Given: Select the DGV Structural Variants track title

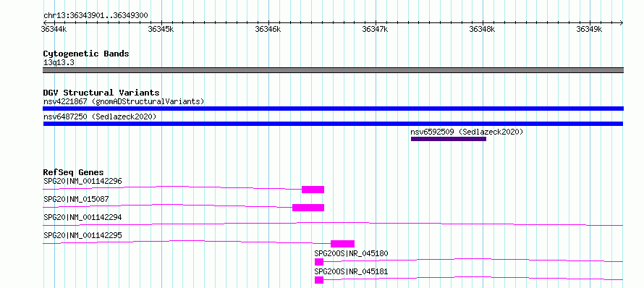Looking at the screenshot, I should [101, 93].
